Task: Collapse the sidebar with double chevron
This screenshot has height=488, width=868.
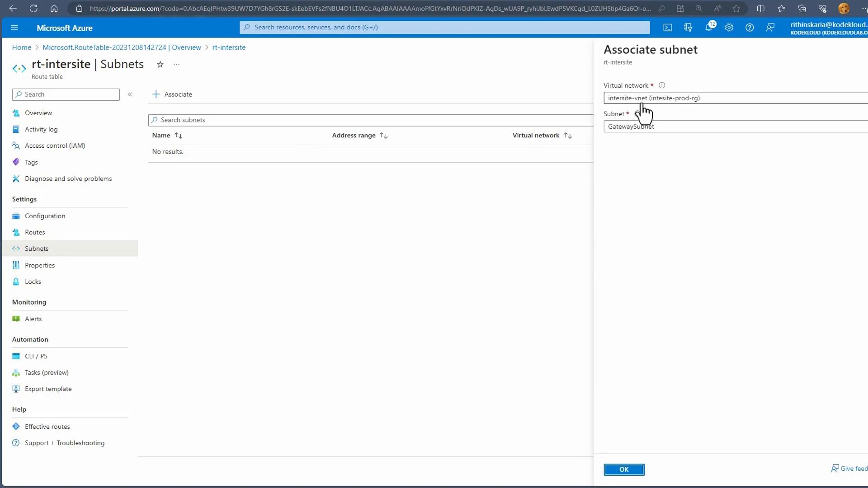Action: point(130,94)
